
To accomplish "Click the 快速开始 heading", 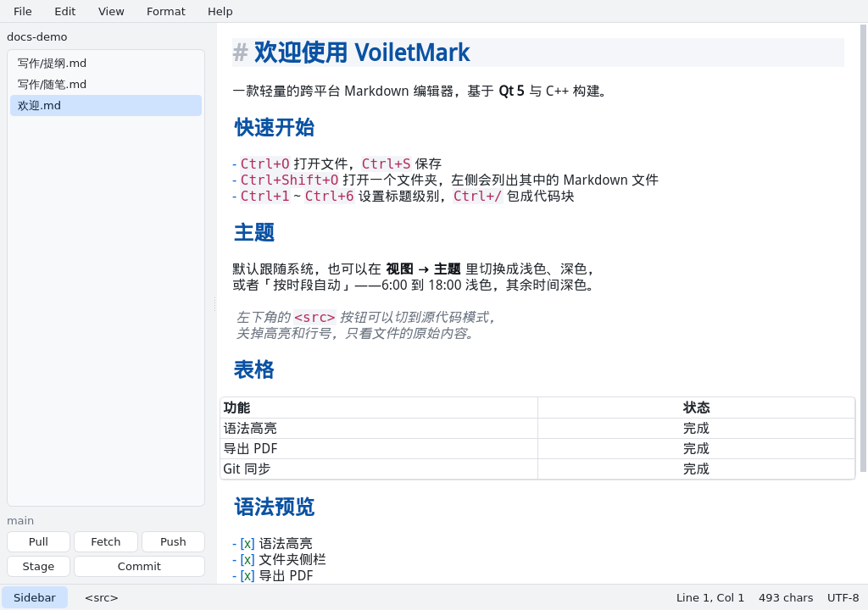I will (274, 127).
